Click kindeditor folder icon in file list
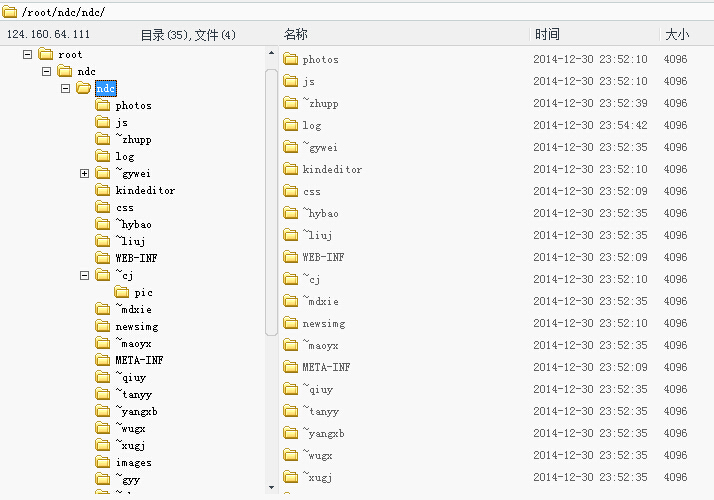This screenshot has height=500, width=714. coord(291,169)
